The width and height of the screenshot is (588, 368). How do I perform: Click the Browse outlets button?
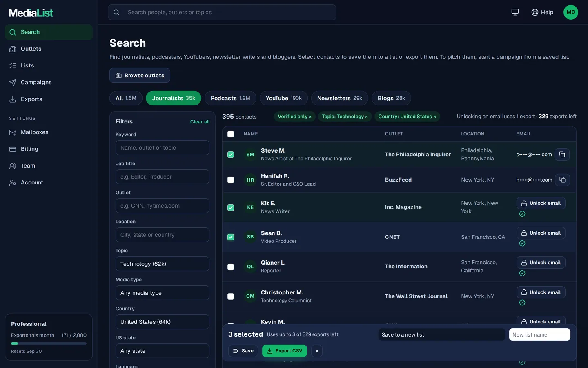140,75
